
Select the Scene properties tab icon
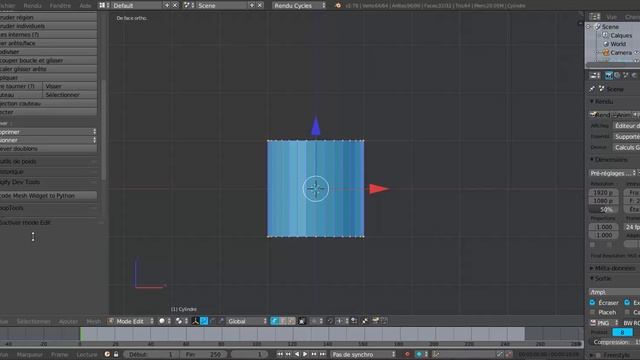(626, 75)
